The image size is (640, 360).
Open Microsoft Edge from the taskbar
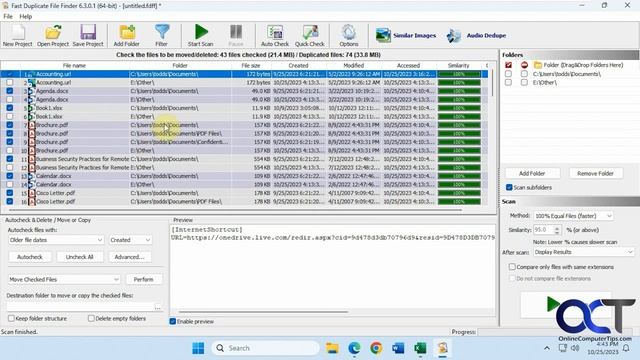pos(354,348)
